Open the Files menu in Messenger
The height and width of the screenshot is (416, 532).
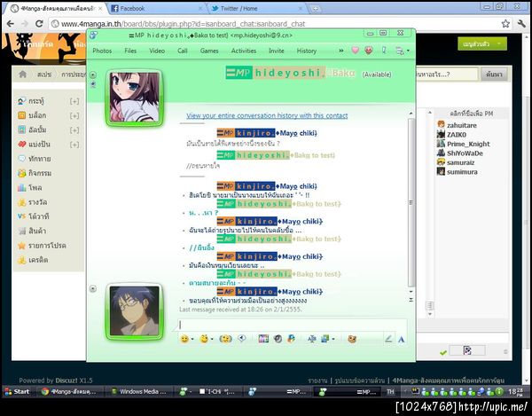(x=130, y=51)
